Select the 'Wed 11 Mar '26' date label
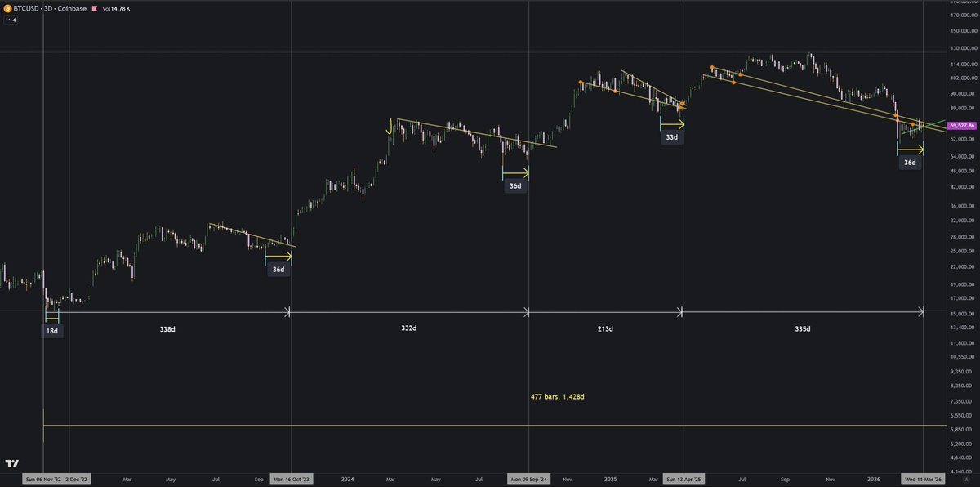Viewport: 980px width, 487px height. point(923,480)
